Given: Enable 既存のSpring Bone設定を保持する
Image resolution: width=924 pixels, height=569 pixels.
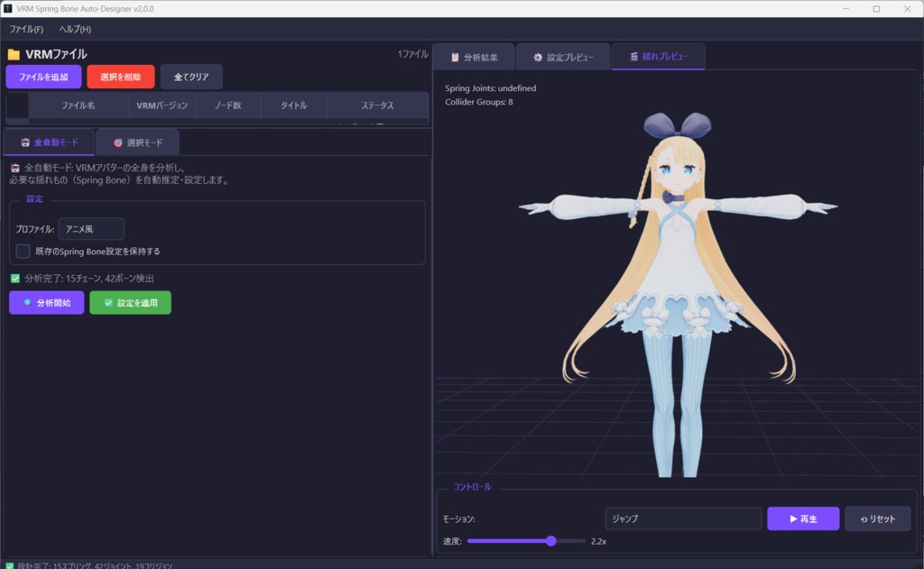Looking at the screenshot, I should click(23, 251).
